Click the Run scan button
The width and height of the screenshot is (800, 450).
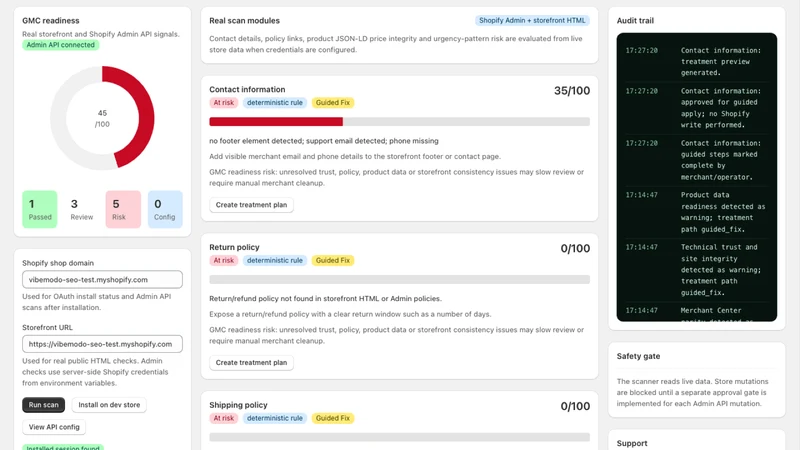click(43, 405)
